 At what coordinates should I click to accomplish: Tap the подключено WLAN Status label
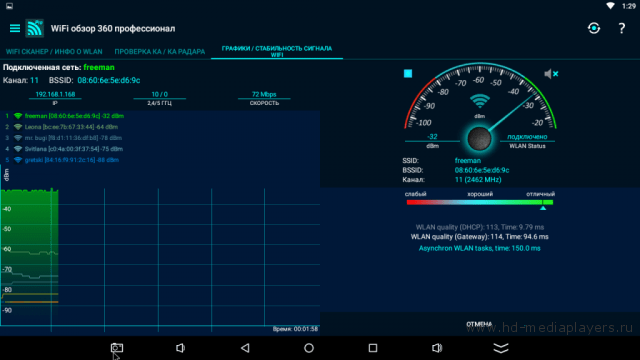click(527, 137)
